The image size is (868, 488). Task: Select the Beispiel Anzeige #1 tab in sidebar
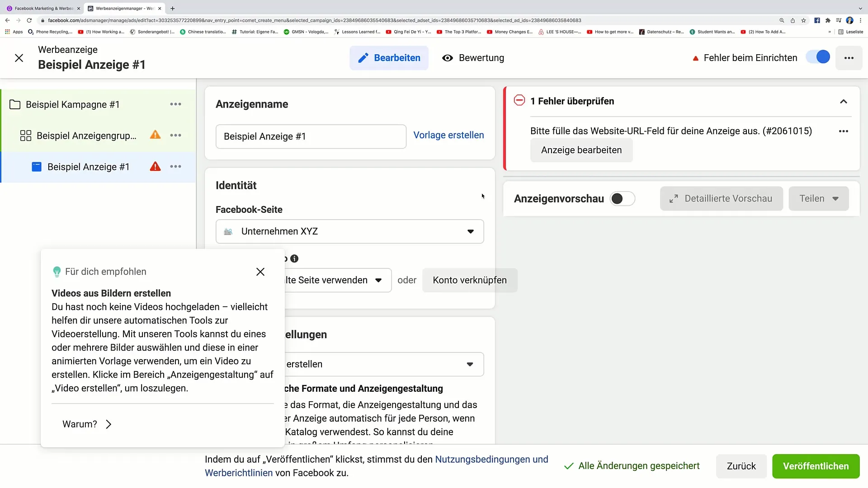click(x=88, y=166)
